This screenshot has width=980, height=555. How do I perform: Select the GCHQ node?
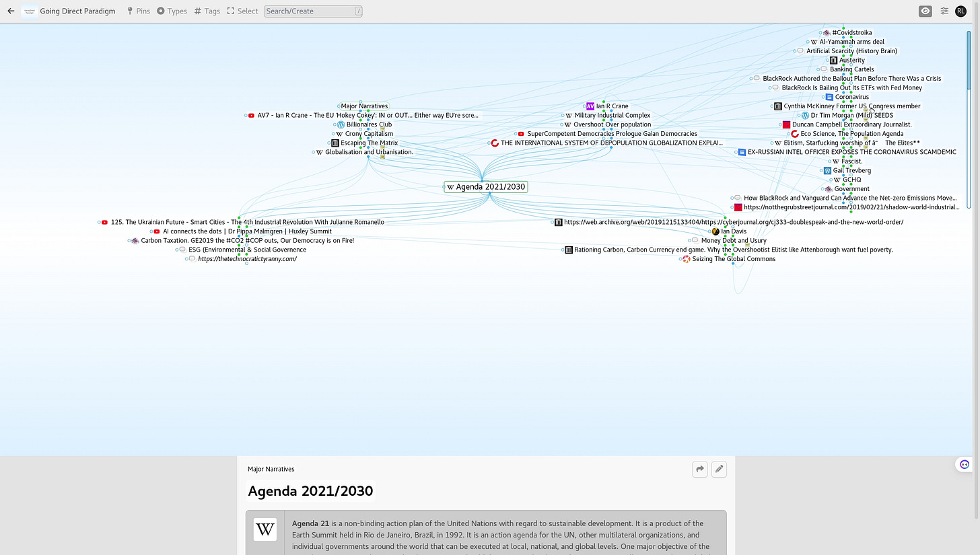847,180
